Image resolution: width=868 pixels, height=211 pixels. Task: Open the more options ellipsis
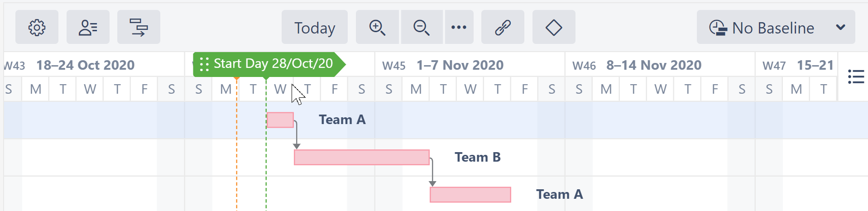(x=459, y=28)
